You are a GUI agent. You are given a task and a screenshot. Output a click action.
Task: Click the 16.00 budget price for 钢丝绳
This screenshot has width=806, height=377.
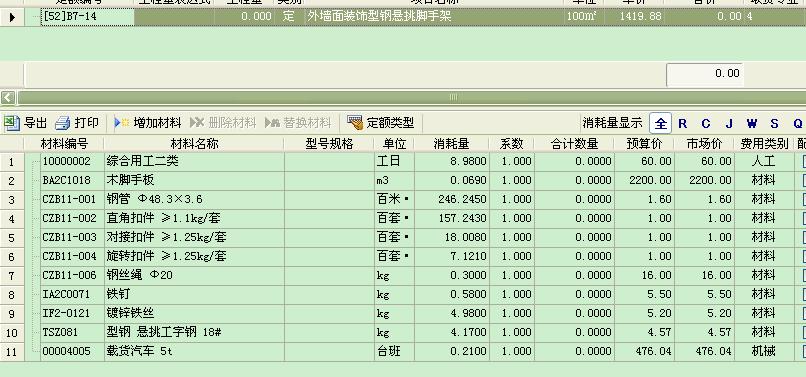click(x=656, y=276)
